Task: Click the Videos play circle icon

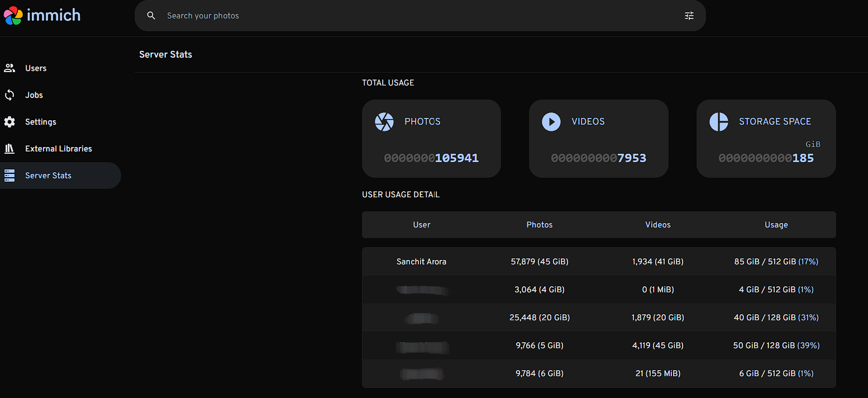Action: (551, 121)
